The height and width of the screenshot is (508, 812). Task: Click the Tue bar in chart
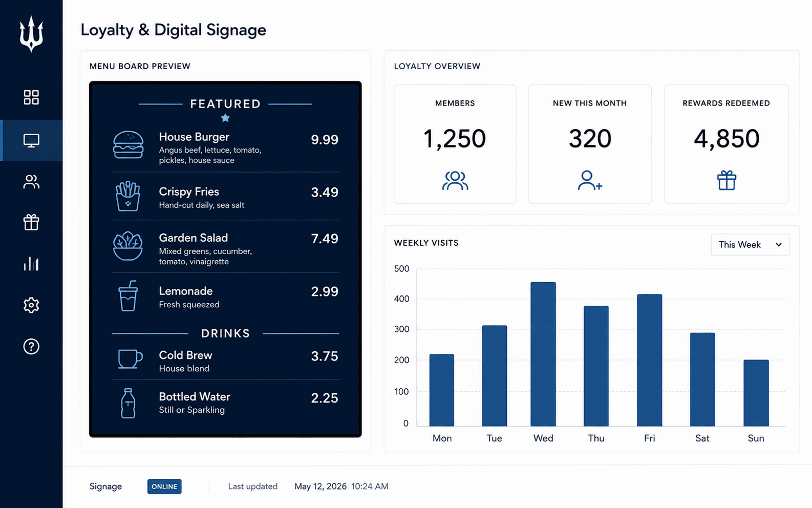pyautogui.click(x=495, y=376)
